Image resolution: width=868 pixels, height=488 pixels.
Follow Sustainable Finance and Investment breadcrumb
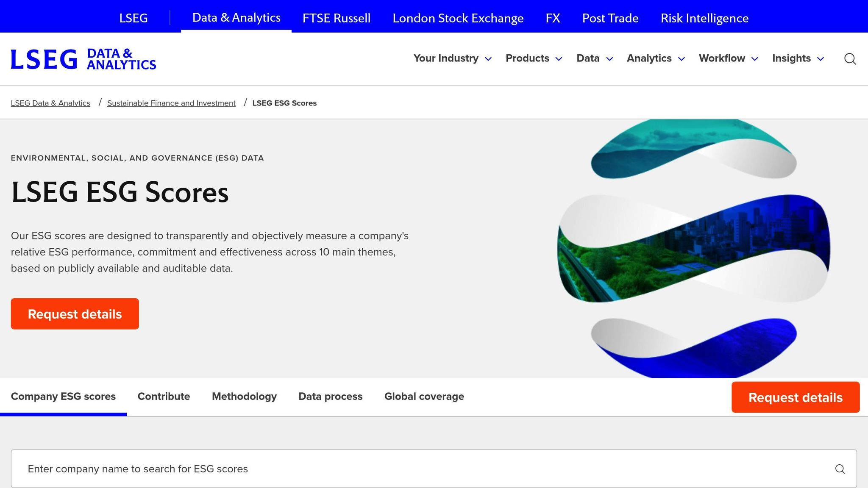pos(171,103)
